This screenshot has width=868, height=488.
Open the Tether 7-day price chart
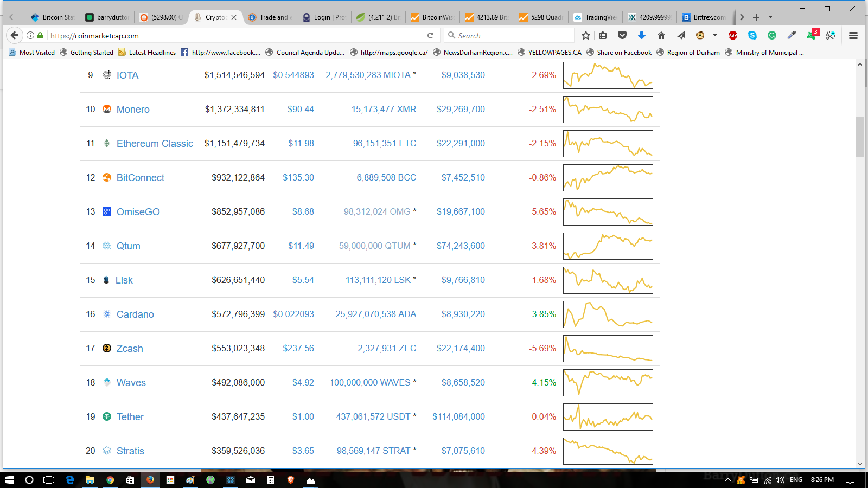(x=608, y=417)
